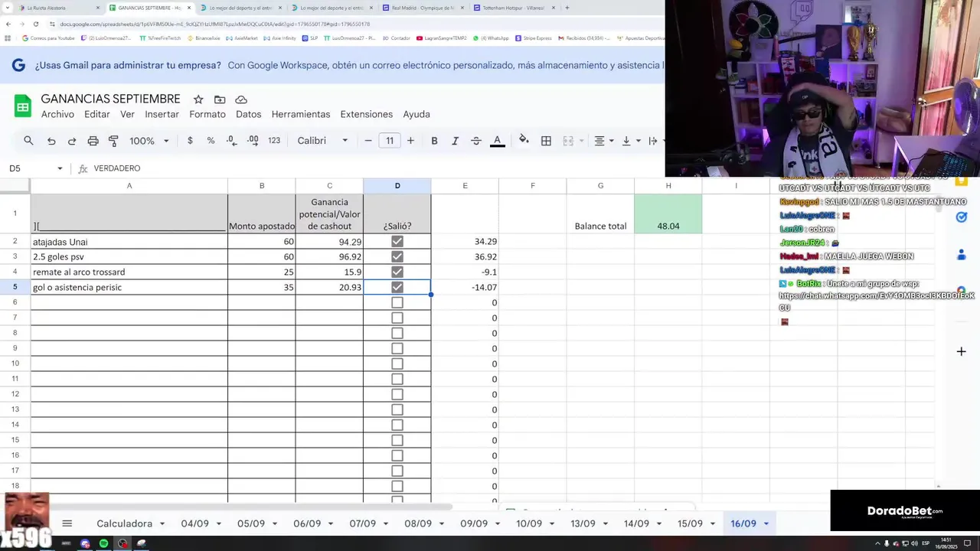Uncheck ¿Salió? for gol o asistencia perisic

click(397, 287)
